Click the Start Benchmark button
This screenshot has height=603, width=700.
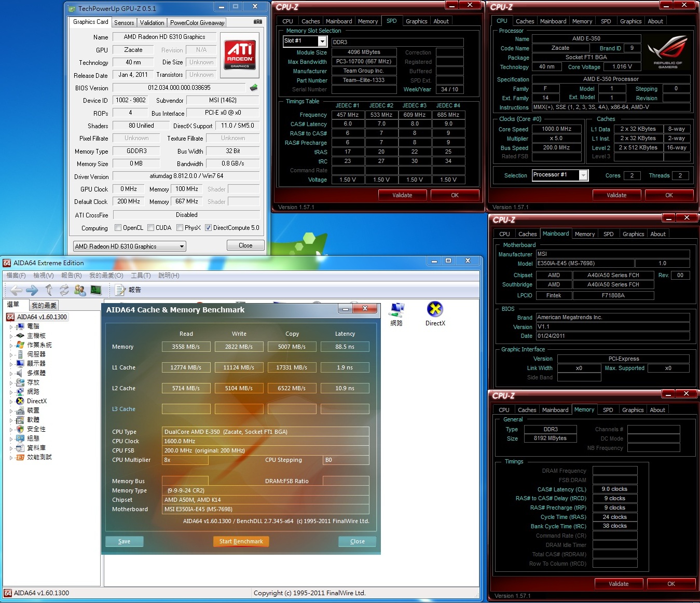(x=241, y=541)
